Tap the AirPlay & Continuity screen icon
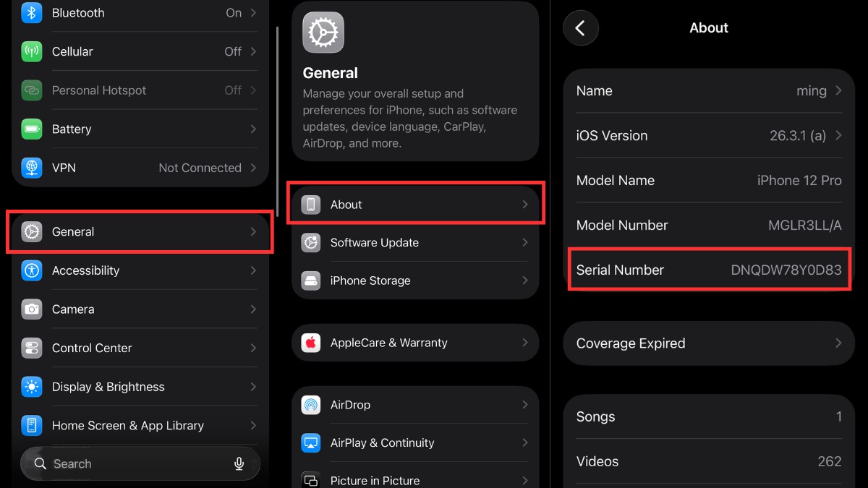This screenshot has width=868, height=488. [x=311, y=442]
